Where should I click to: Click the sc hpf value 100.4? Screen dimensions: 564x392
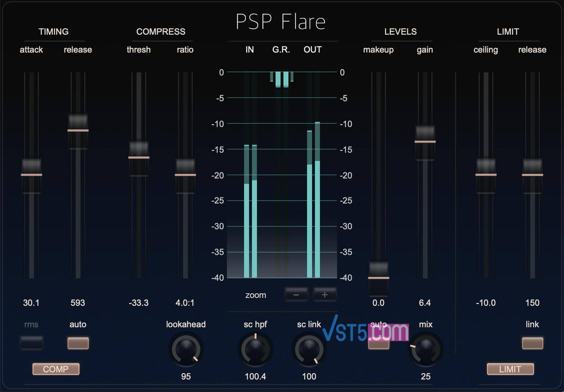pos(255,377)
